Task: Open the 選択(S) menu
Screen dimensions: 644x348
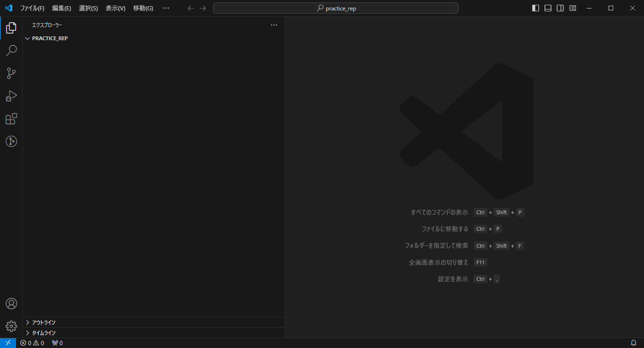Action: point(88,8)
